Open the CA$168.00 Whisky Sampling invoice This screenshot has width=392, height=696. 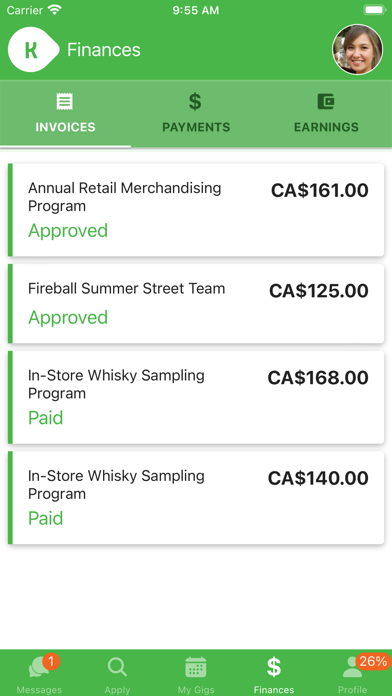pos(196,397)
